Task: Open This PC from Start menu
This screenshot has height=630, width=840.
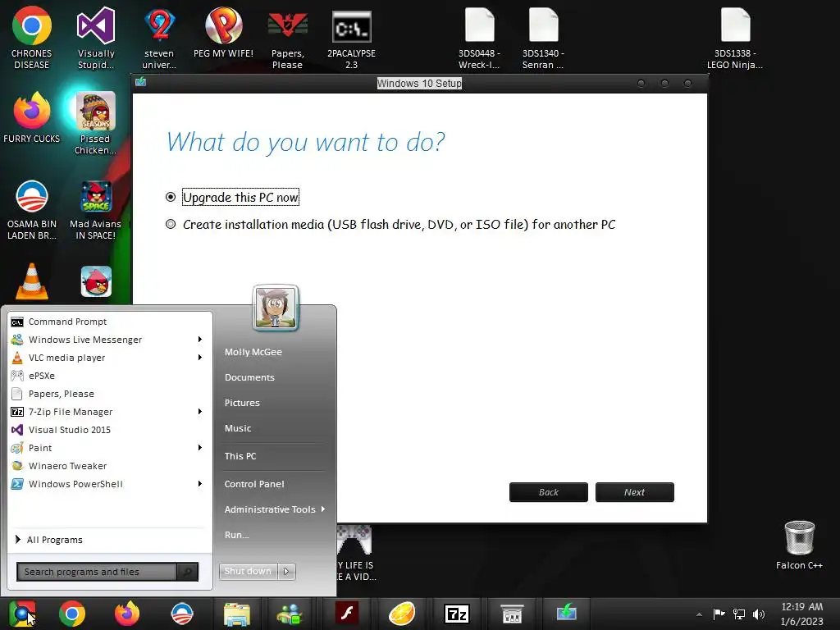Action: click(240, 456)
